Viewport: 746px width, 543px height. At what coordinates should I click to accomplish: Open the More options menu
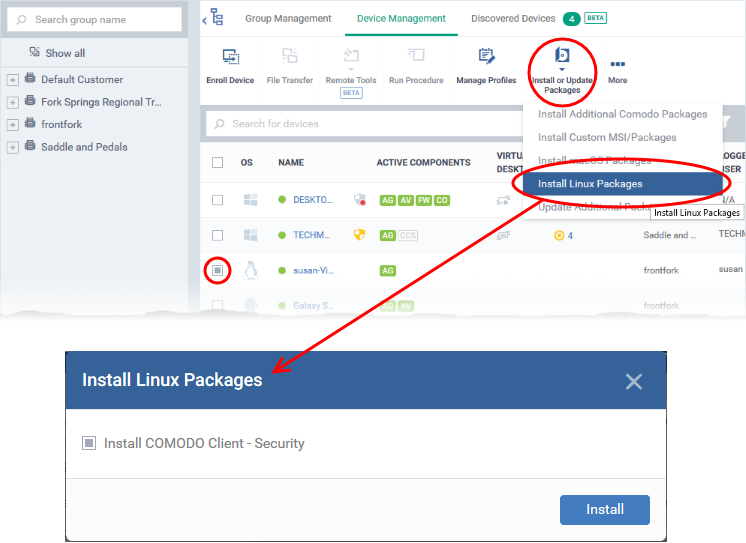[x=618, y=71]
